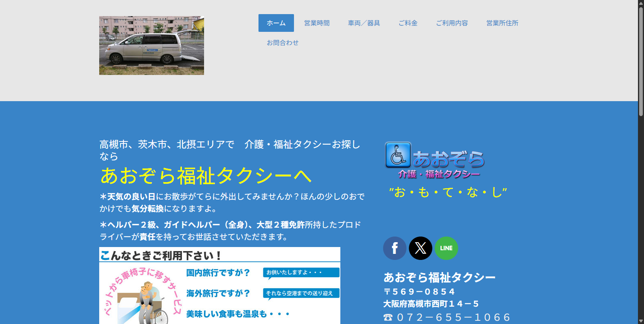Viewport: 644px width, 324px height.
Task: Click the あおぞら wheelchair logo image
Action: (435, 160)
